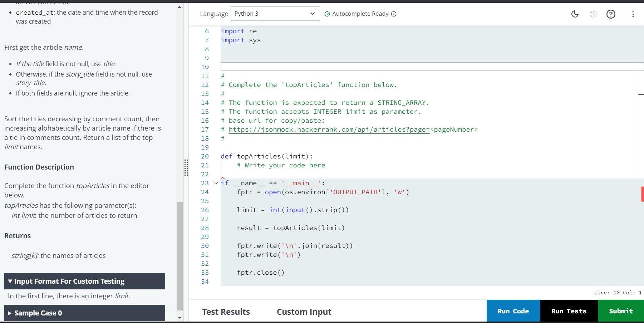The width and height of the screenshot is (644, 323).
Task: Click the Autocomplete info icon
Action: [394, 14]
